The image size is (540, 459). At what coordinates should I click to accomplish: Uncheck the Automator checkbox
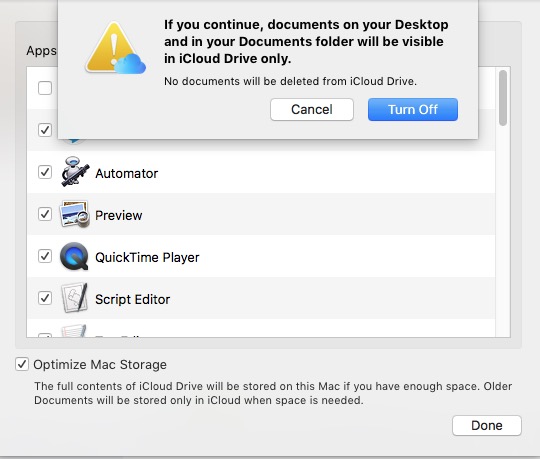pos(45,172)
